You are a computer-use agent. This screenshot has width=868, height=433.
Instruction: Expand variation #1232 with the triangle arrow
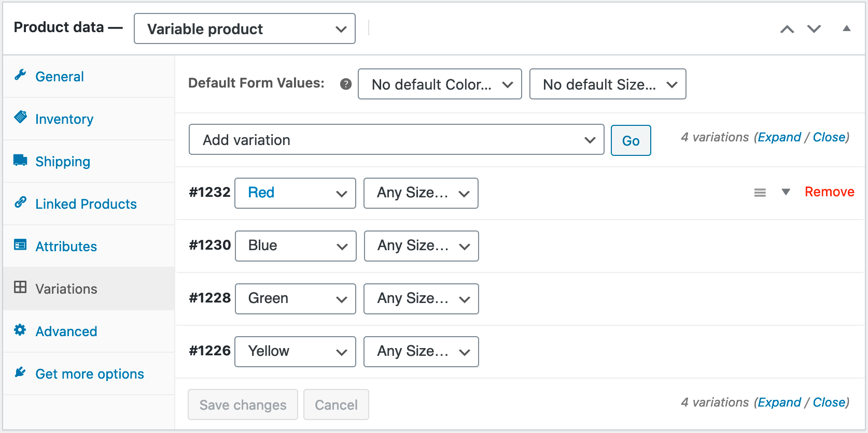tap(786, 192)
